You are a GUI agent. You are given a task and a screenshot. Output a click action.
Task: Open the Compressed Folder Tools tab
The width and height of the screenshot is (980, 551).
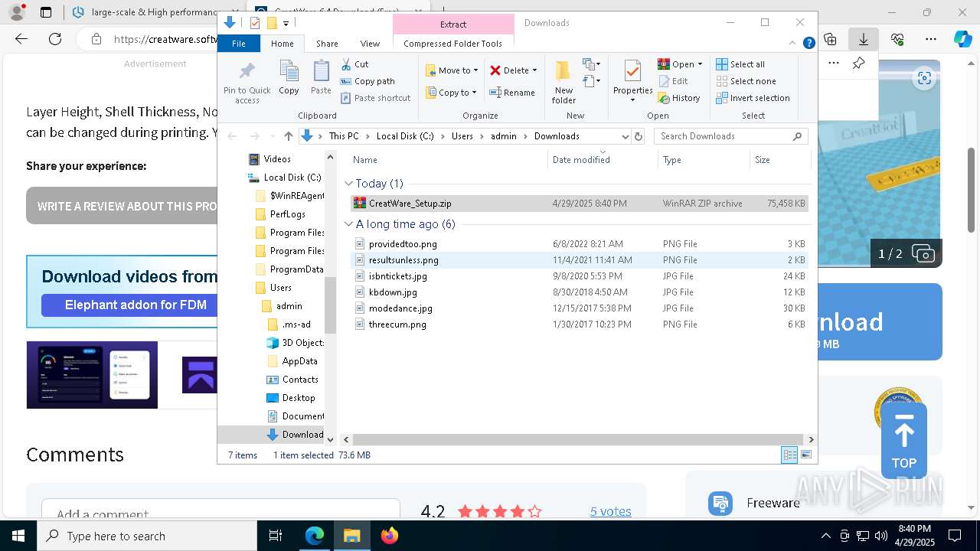[453, 44]
